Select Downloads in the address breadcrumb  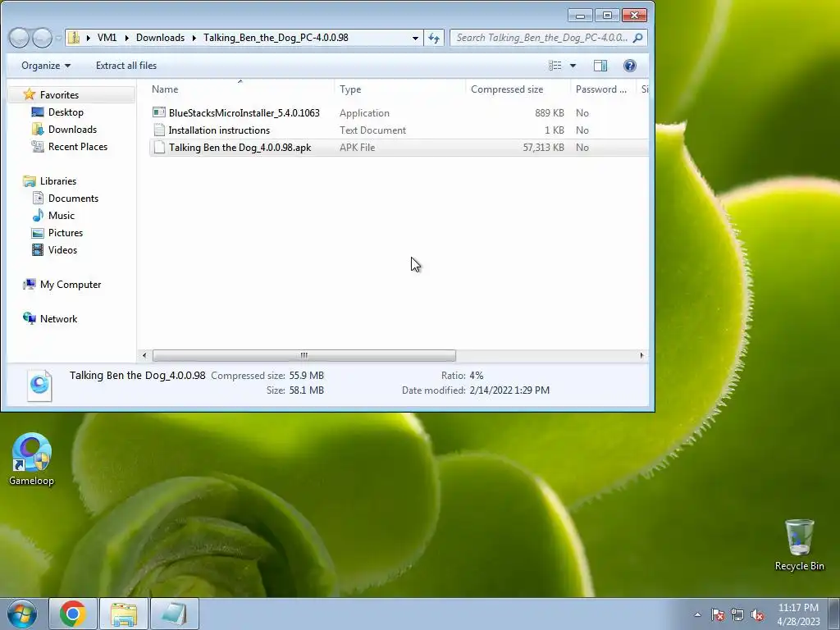point(160,38)
